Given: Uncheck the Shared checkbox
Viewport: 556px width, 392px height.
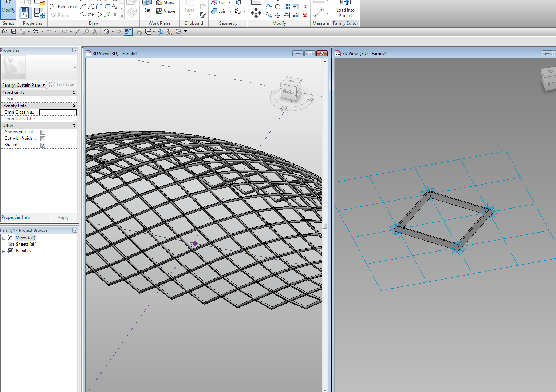Looking at the screenshot, I should 43,145.
